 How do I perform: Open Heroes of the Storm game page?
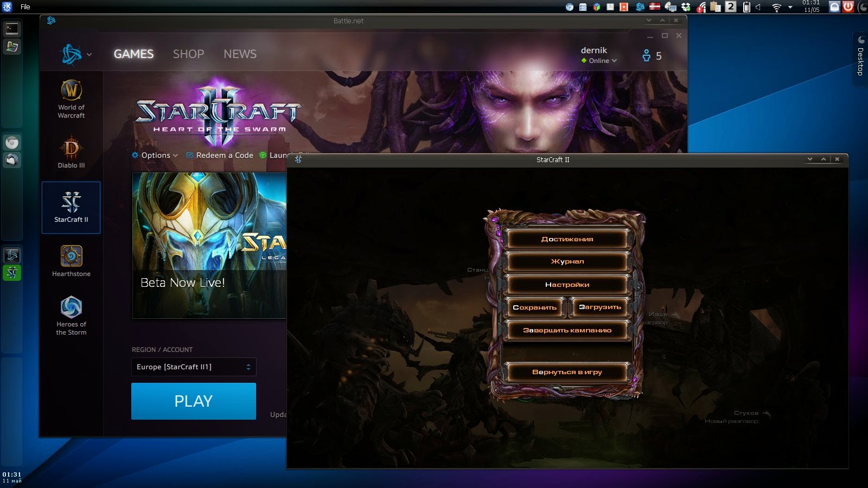(71, 316)
